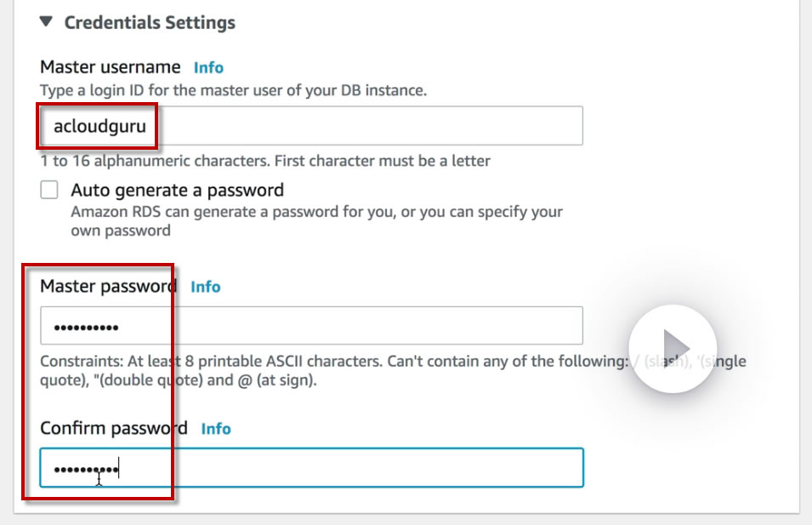Viewport: 812px width, 525px height.
Task: Click the 'Confirm password' field label
Action: pos(114,428)
